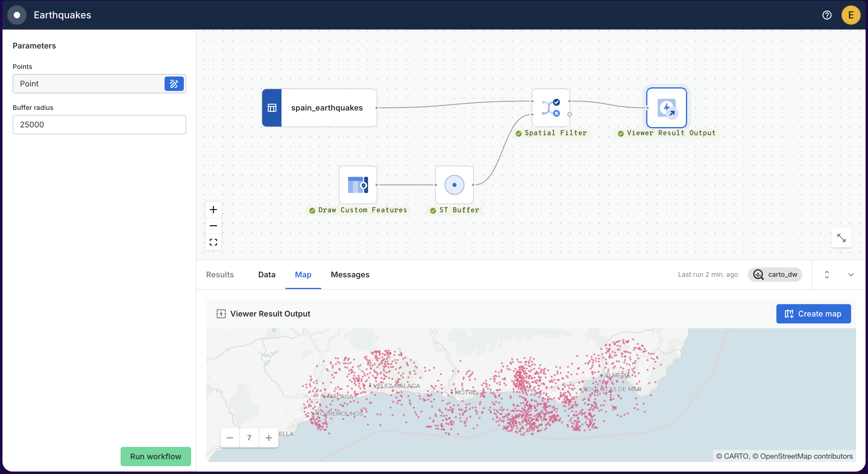Viewport: 868px width, 474px height.
Task: Open user account avatar menu
Action: (851, 15)
